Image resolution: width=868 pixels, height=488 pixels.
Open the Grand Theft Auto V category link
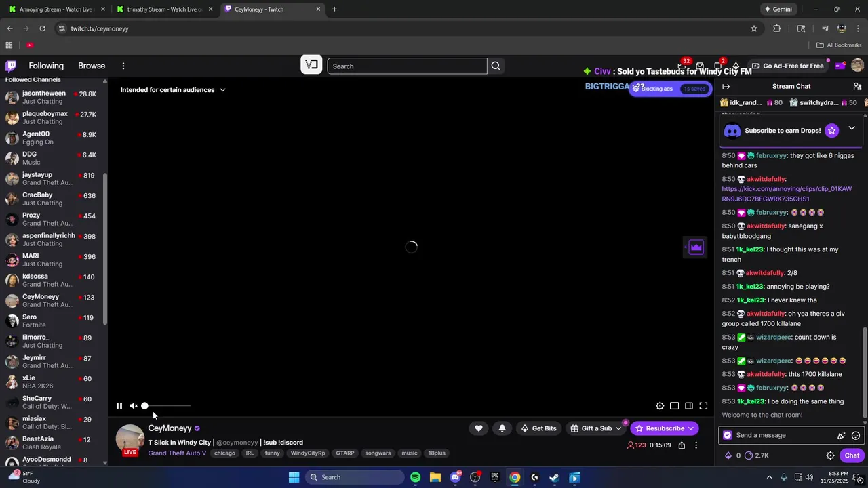pyautogui.click(x=177, y=453)
